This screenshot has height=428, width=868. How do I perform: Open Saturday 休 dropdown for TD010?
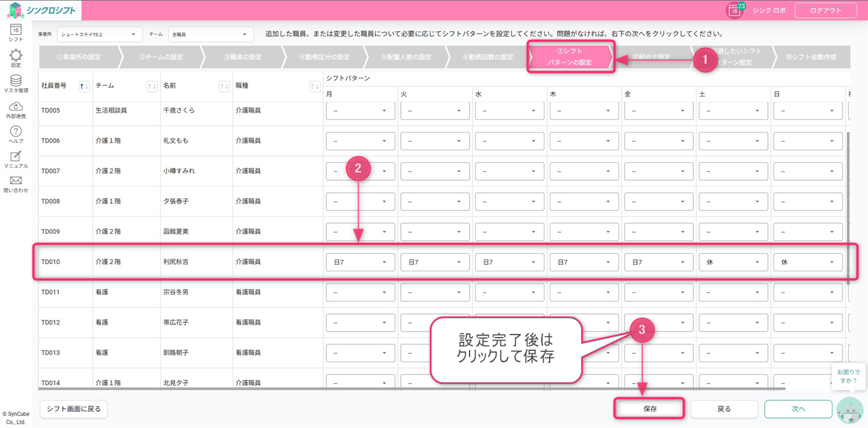click(733, 262)
